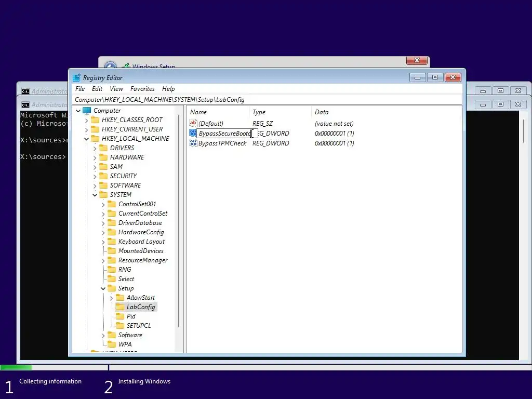The width and height of the screenshot is (532, 399).
Task: Click HKEY_CLASSES_ROOT folder icon
Action: [96, 120]
